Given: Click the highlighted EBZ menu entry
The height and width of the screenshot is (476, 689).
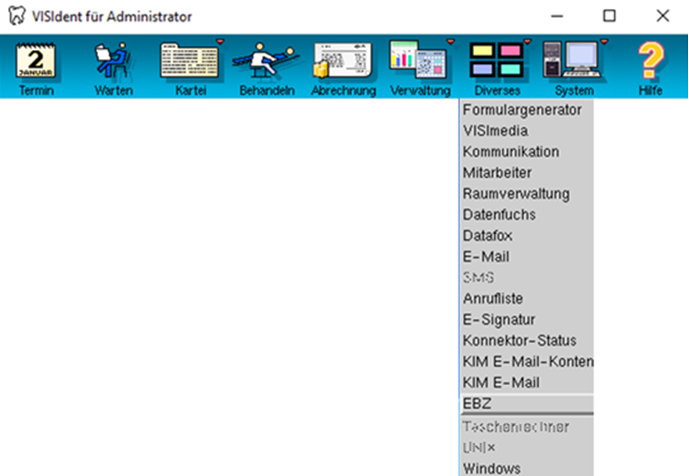Looking at the screenshot, I should (x=526, y=403).
